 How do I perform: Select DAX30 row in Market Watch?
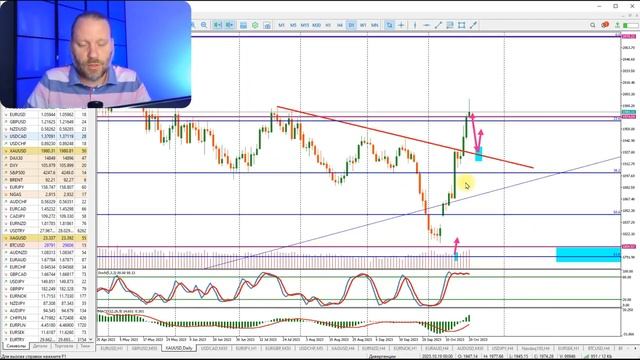pyautogui.click(x=46, y=158)
